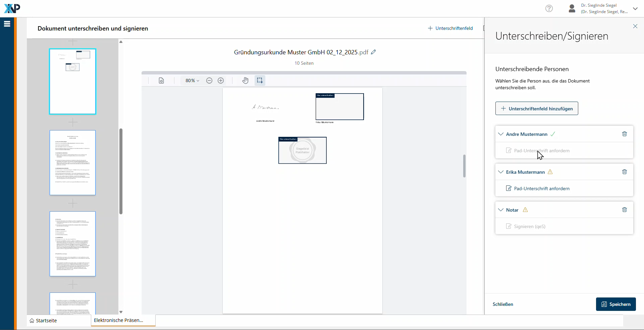The width and height of the screenshot is (644, 330).
Task: Collapse the Erika Mustermann section
Action: (501, 172)
